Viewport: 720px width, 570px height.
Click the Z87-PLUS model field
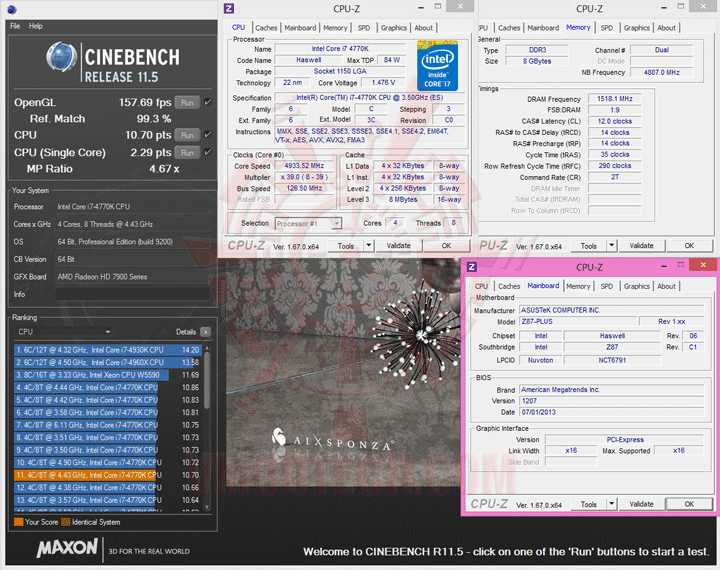tap(578, 322)
